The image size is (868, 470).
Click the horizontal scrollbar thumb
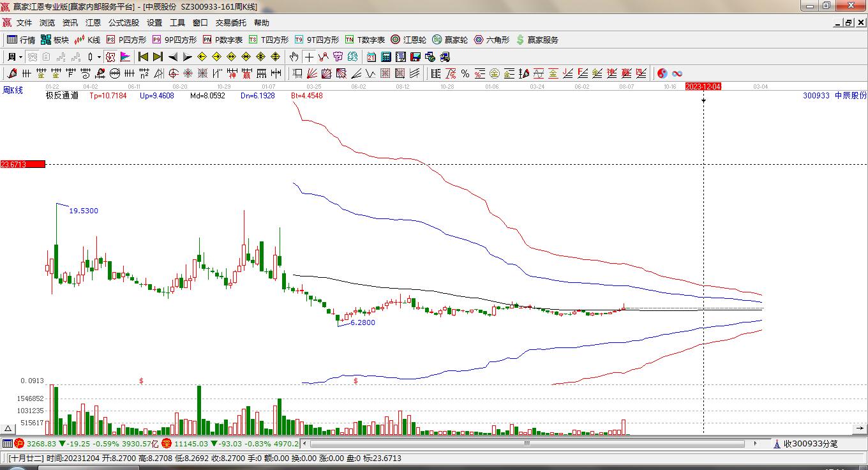pyautogui.click(x=527, y=443)
